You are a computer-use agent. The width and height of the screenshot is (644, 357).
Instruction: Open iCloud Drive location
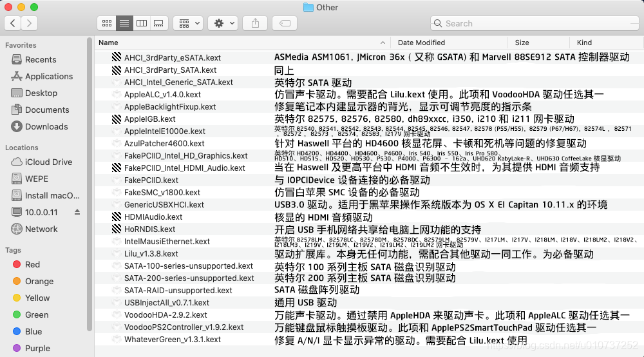[41, 162]
